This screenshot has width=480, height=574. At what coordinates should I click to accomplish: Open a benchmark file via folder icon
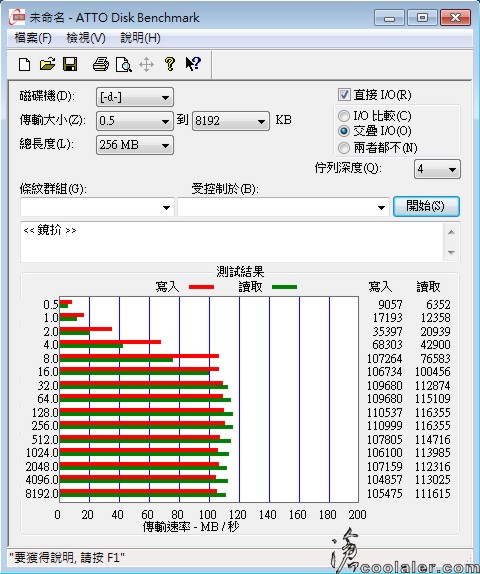[47, 64]
